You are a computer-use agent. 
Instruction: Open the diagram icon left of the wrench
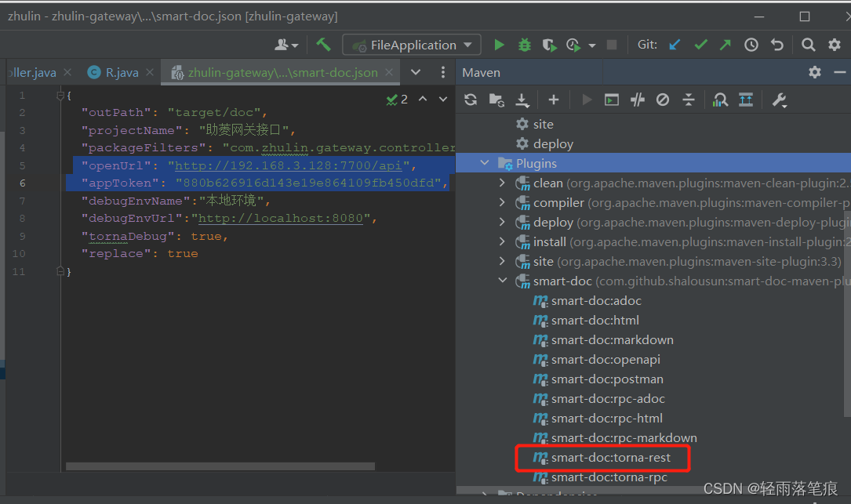pos(746,100)
